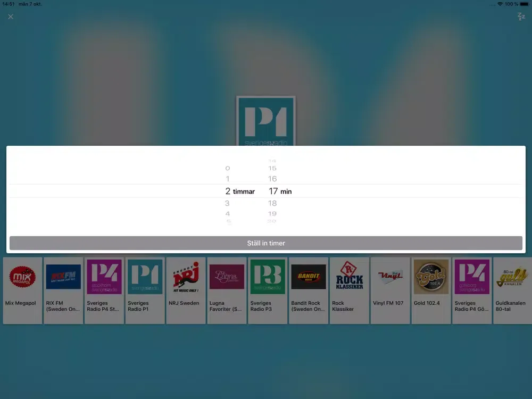Pick 16 in the minutes wheel
This screenshot has height=399, width=532.
(x=272, y=179)
